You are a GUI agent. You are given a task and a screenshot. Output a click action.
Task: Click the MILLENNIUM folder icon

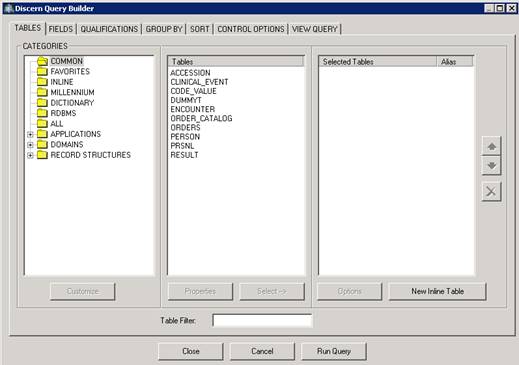tap(42, 92)
